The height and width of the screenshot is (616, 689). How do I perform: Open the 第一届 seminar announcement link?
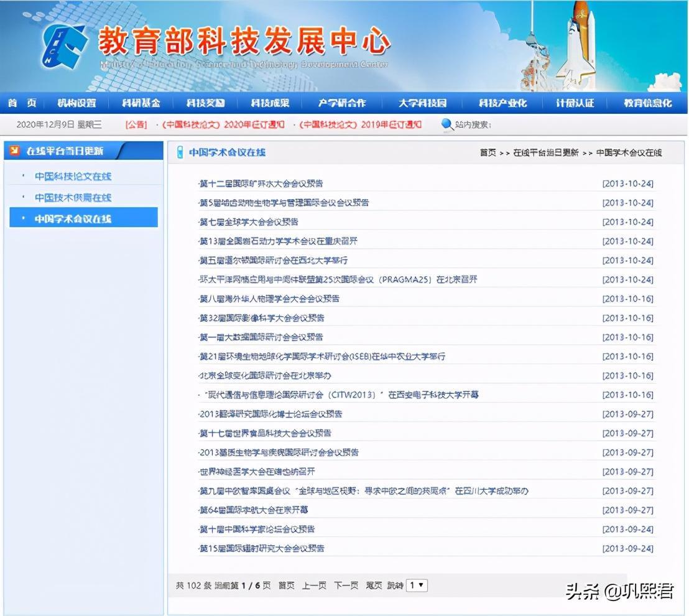click(x=261, y=337)
